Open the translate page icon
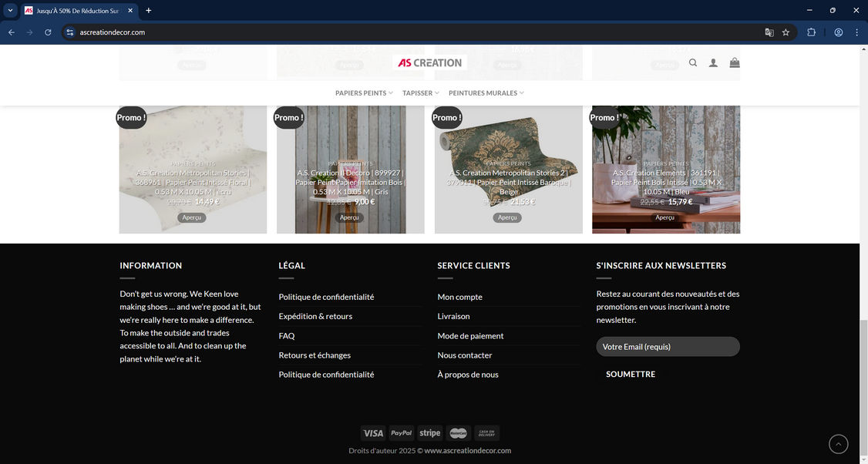The height and width of the screenshot is (464, 868). pos(769,32)
